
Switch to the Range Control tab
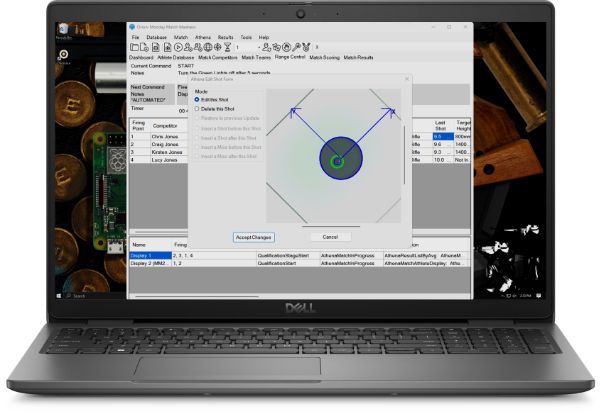click(290, 57)
